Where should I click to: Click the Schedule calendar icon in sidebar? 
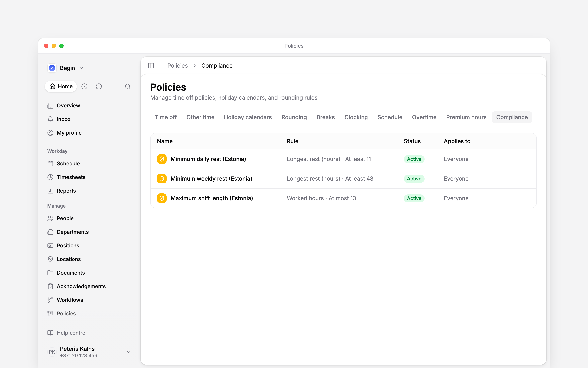tap(50, 164)
